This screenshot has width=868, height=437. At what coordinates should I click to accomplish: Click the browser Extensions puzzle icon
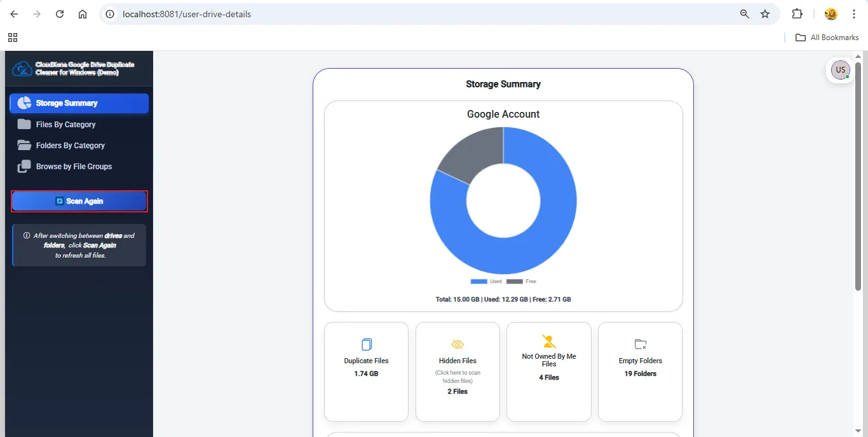(x=797, y=14)
